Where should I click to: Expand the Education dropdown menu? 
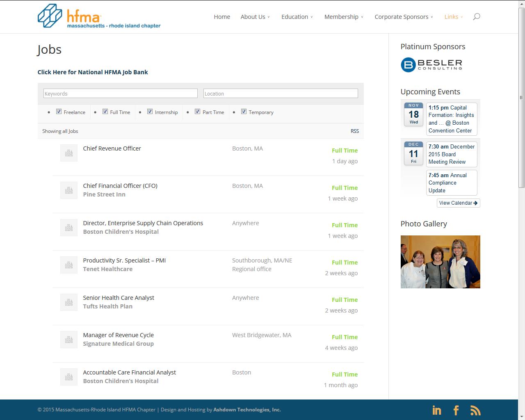pyautogui.click(x=297, y=17)
